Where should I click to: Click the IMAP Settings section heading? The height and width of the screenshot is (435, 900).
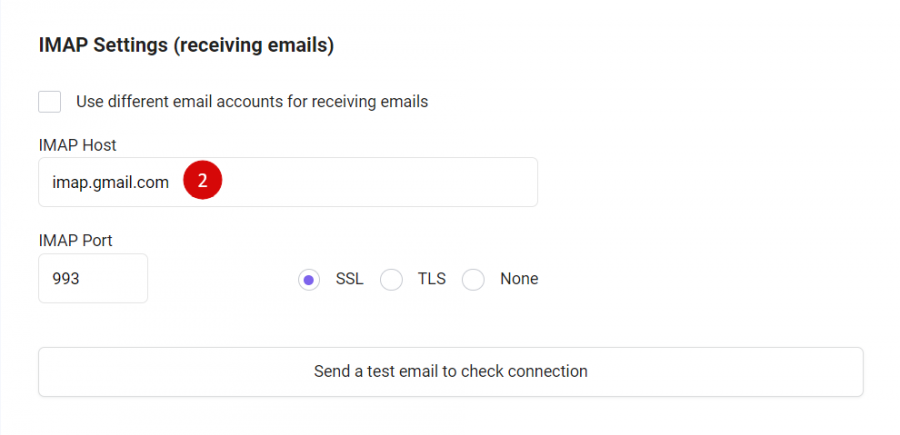point(186,45)
